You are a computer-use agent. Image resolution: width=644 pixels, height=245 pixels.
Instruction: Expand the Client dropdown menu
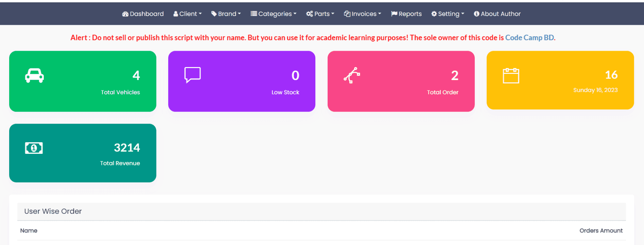click(x=188, y=14)
